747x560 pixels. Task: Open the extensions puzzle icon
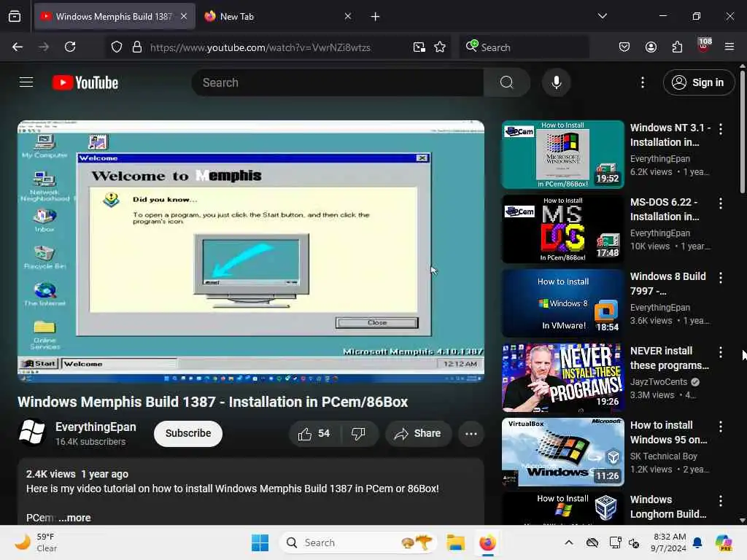677,47
